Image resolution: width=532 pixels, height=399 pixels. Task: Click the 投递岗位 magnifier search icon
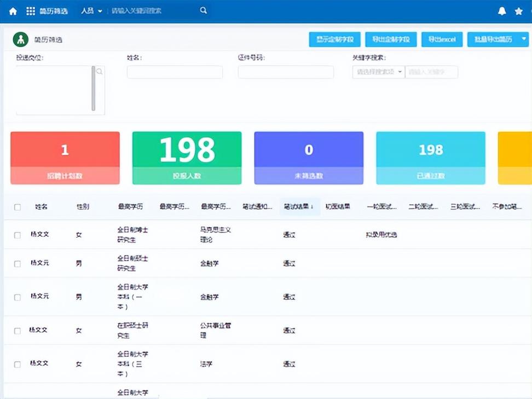pos(100,71)
